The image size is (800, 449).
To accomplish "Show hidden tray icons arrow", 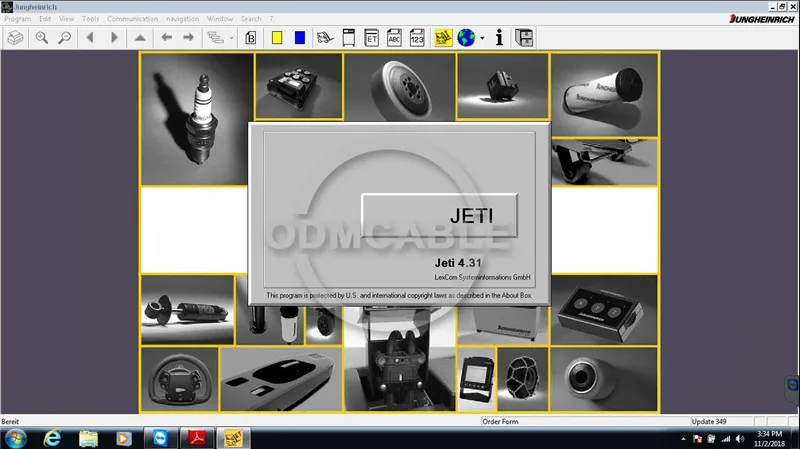I will (x=683, y=439).
